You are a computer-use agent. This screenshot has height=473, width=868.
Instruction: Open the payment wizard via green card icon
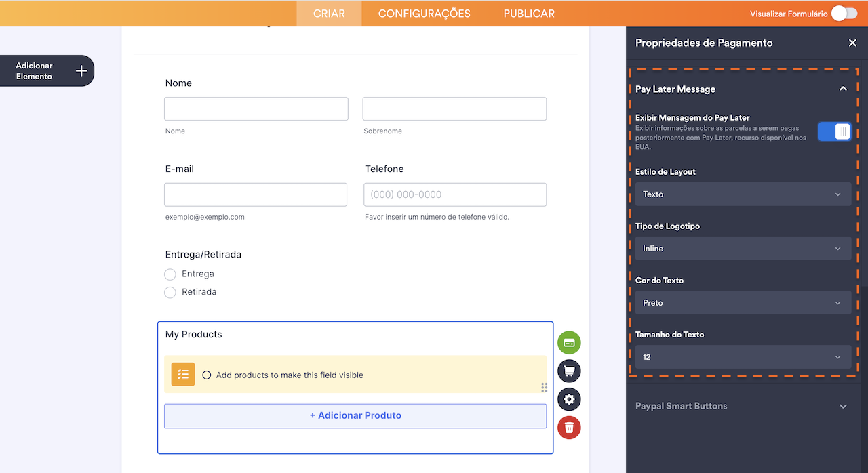pyautogui.click(x=569, y=342)
